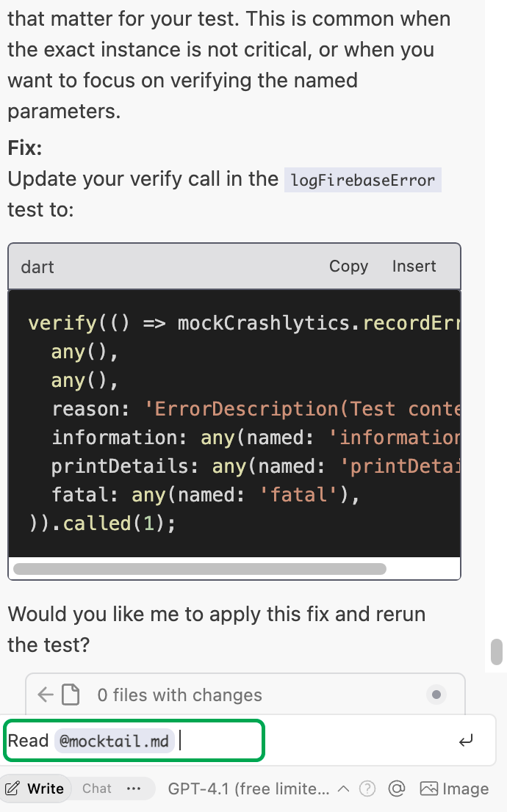The image size is (507, 812).
Task: Click the code block horizontal scrollbar
Action: [200, 568]
